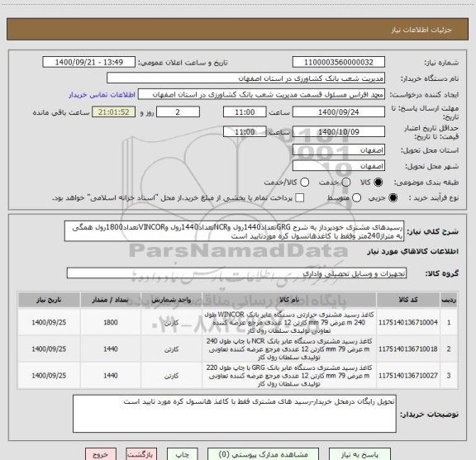Click the response deadline date 1400/09/24
Image resolution: width=476 pixels, height=460 pixels.
(x=339, y=112)
